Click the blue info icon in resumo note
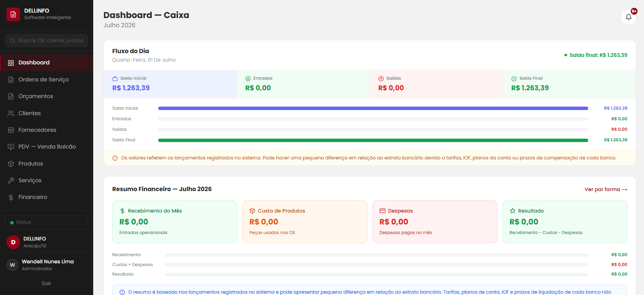Viewport: 644px width, 295px height. click(x=122, y=292)
